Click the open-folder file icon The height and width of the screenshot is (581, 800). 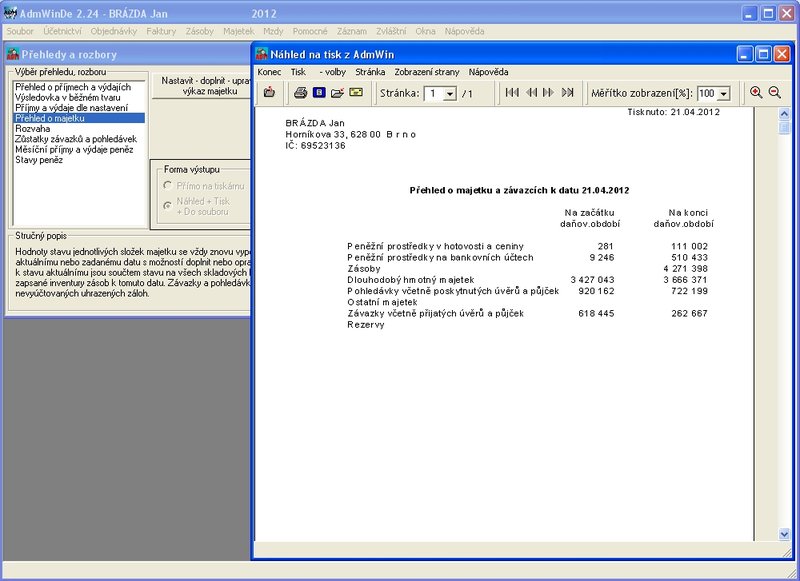pos(337,92)
